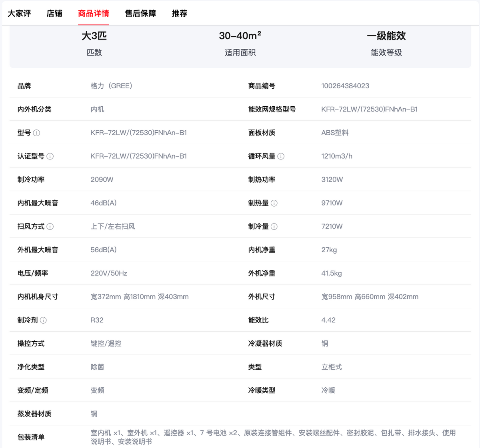
Task: Click energy efficiency ratio 4.42
Action: tap(328, 320)
